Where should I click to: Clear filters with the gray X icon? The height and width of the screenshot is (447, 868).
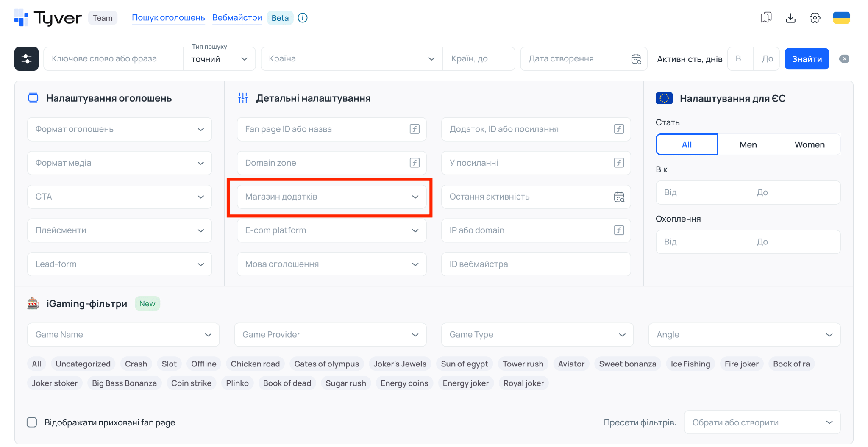[x=844, y=59]
